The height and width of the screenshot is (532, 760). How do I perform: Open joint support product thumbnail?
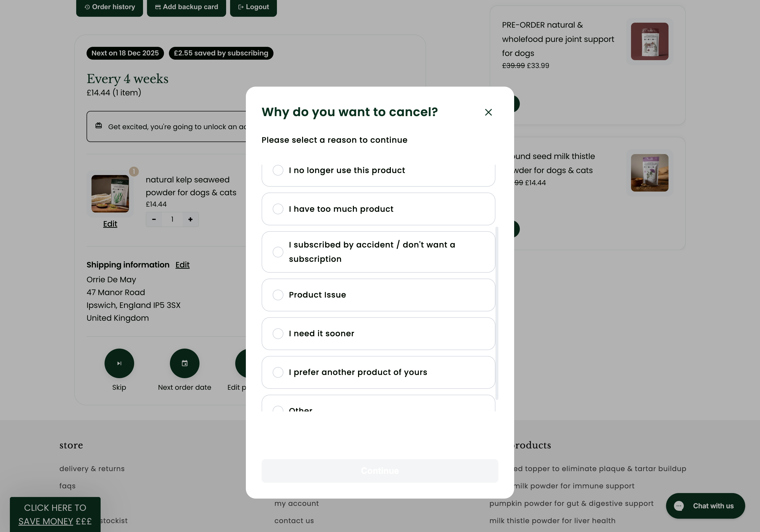click(650, 41)
